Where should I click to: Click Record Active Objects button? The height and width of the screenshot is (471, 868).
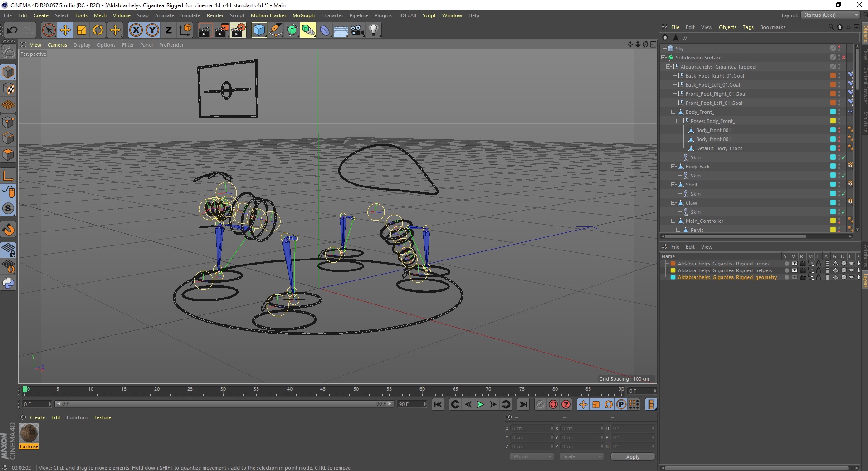540,404
